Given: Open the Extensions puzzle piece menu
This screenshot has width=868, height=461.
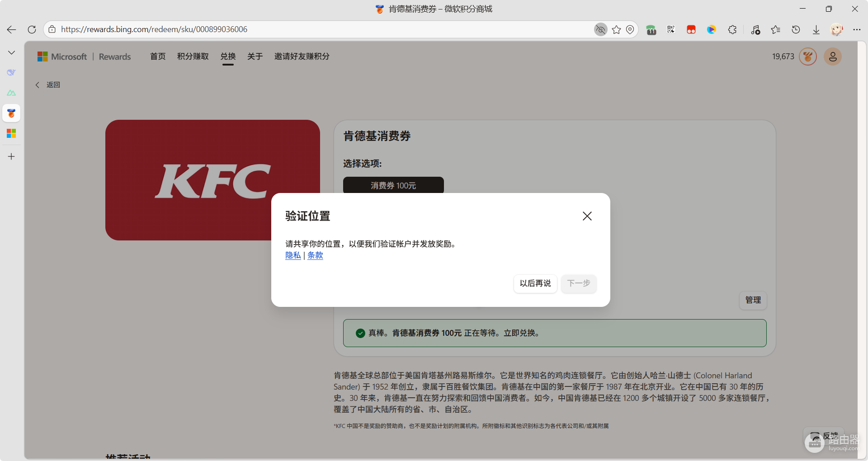Looking at the screenshot, I should [x=732, y=29].
